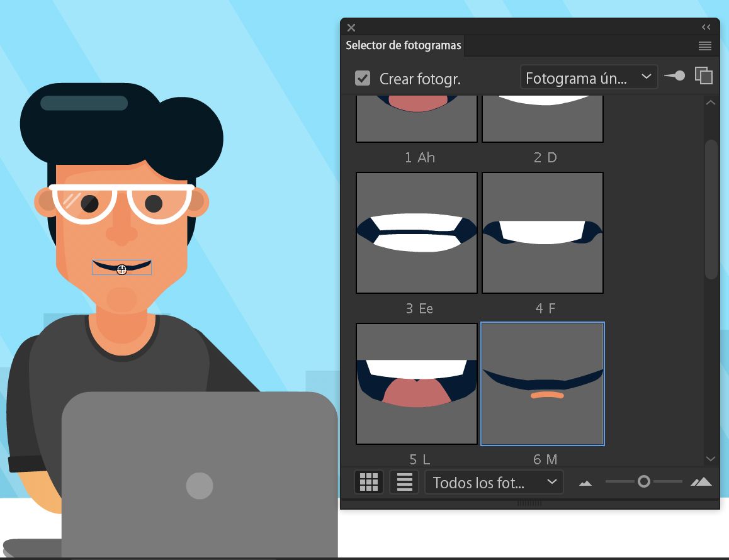729x560 pixels.
Task: Click the small thumbnail size icon
Action: pyautogui.click(x=585, y=483)
